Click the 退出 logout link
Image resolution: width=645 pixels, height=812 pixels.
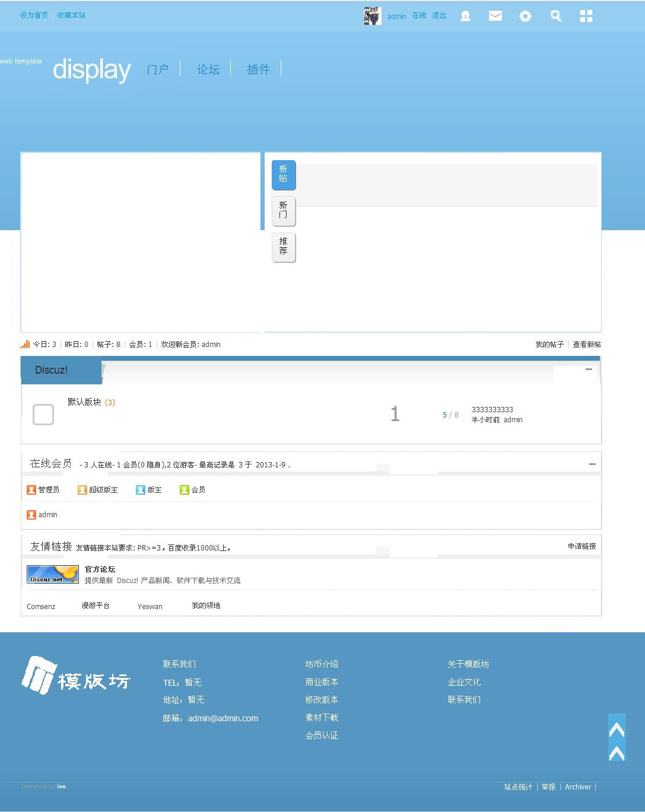[x=439, y=16]
